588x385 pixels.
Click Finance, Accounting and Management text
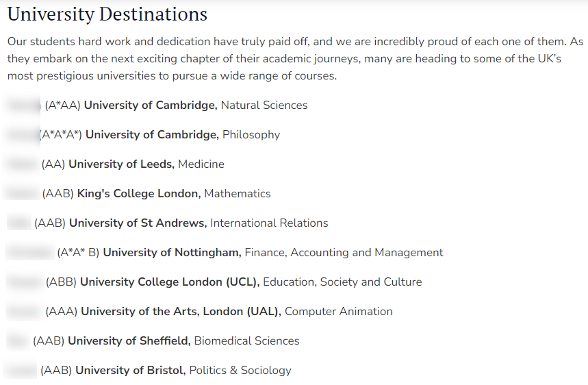pos(344,253)
